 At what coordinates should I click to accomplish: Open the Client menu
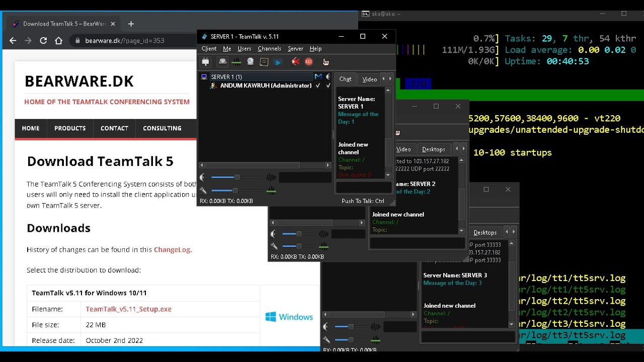click(x=209, y=49)
